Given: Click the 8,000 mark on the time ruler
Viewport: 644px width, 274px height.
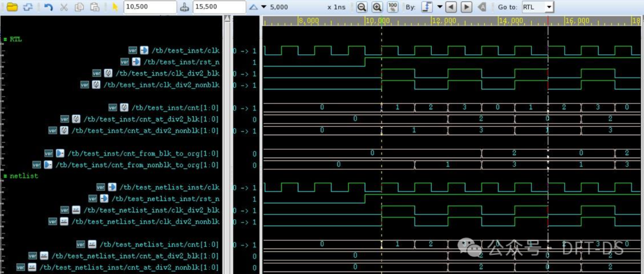Looking at the screenshot, I should pos(308,21).
